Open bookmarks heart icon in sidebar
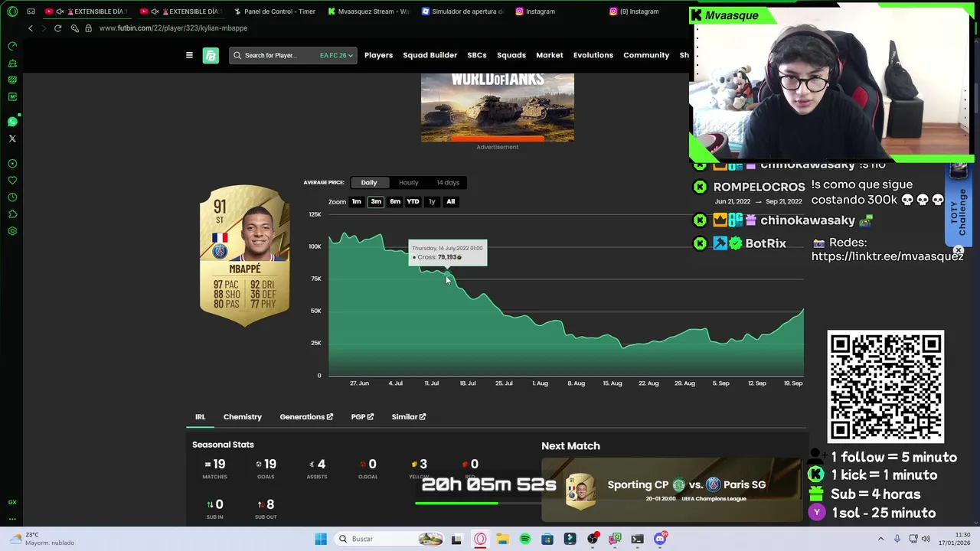This screenshot has height=551, width=980. pyautogui.click(x=12, y=181)
